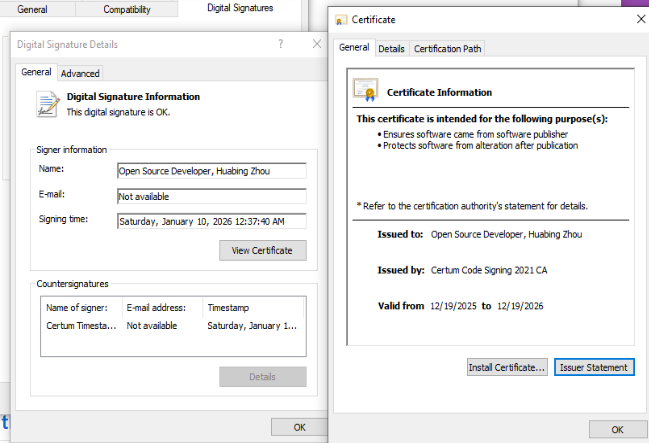Click the countersignature Not available email cell
This screenshot has height=443, width=649.
click(152, 326)
